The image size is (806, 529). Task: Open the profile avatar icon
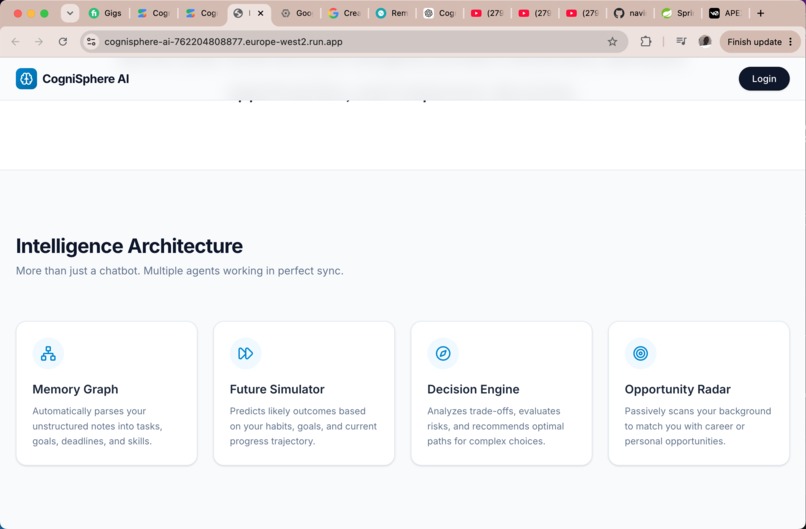[705, 41]
